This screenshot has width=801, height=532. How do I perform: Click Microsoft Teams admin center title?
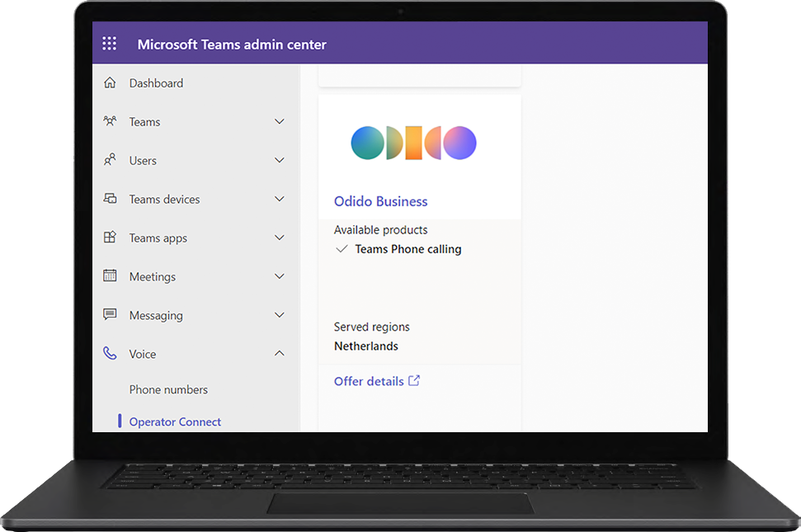[x=232, y=45]
